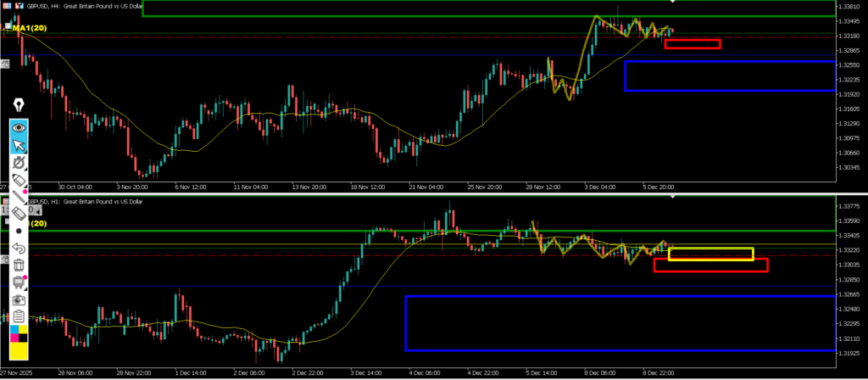Toggle the eye visibility button in toolbar
Image resolution: width=868 pixels, height=380 pixels.
tap(19, 127)
